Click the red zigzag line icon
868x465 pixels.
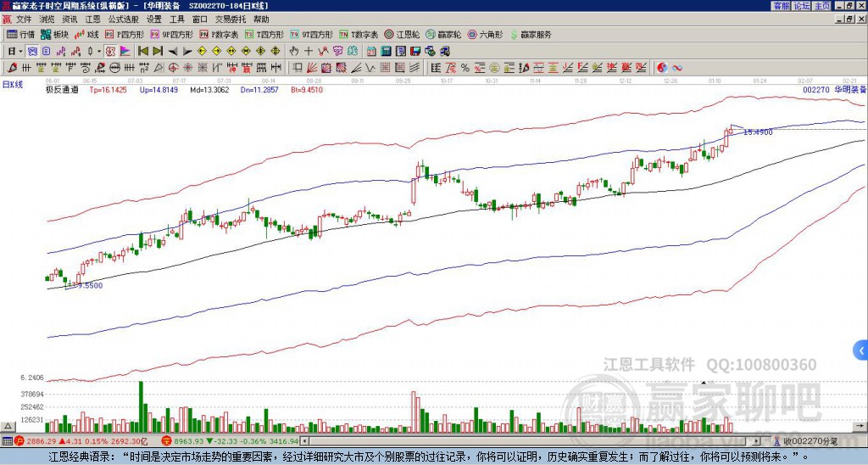(323, 51)
